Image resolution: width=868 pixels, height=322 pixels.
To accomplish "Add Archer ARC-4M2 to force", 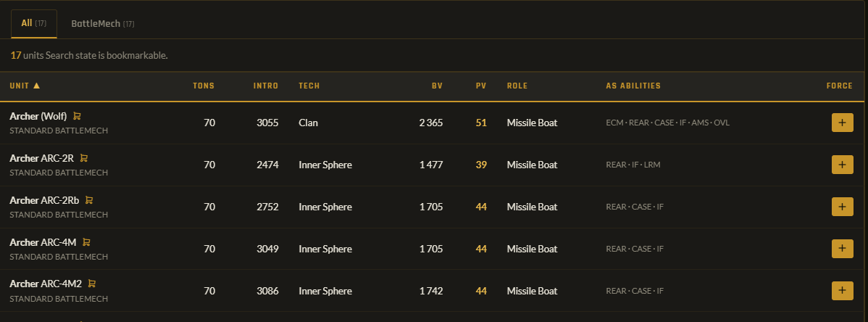I will point(842,291).
